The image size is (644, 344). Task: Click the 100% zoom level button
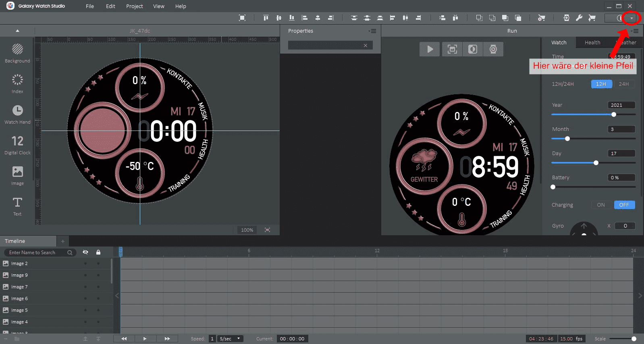coord(247,230)
